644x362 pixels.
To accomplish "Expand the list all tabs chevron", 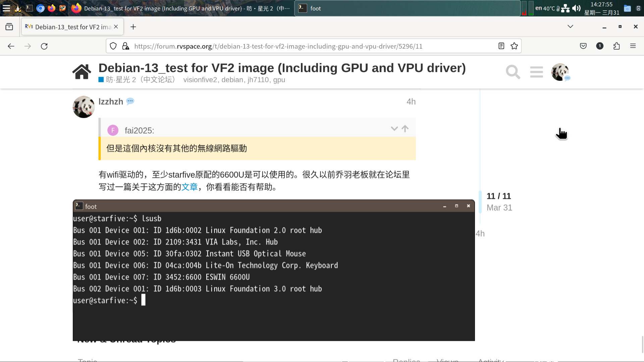I will pos(570,27).
